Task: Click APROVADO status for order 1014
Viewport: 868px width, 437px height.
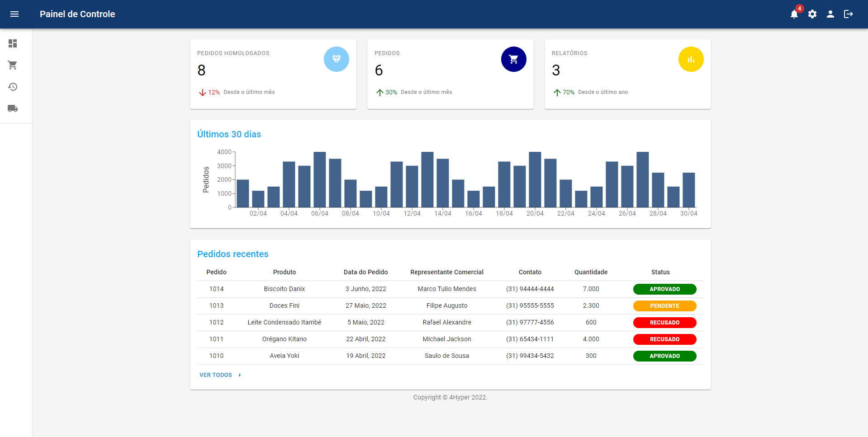Action: coord(664,289)
